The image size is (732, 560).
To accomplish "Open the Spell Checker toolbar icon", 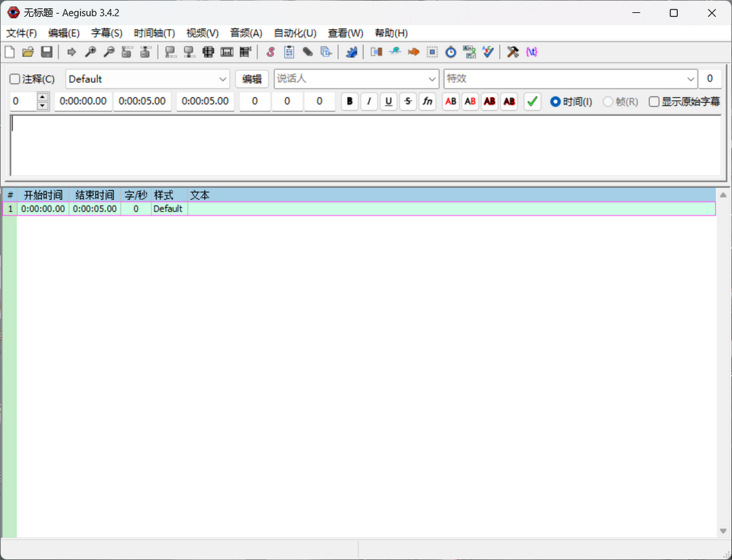I will pos(487,52).
